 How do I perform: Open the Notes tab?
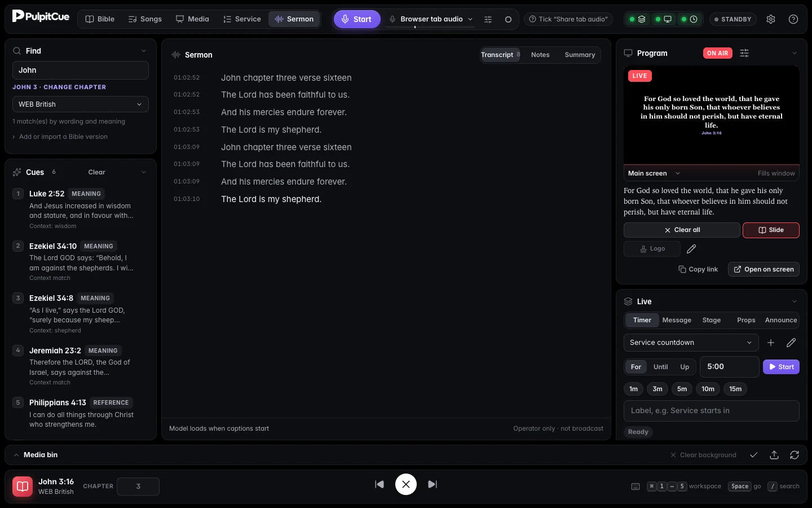pos(540,55)
